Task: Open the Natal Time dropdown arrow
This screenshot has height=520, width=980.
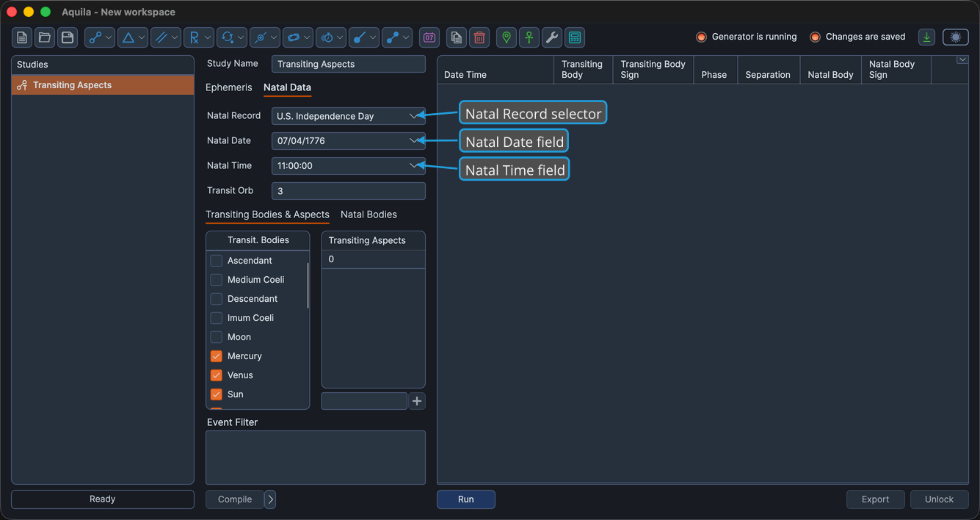Action: [x=415, y=166]
